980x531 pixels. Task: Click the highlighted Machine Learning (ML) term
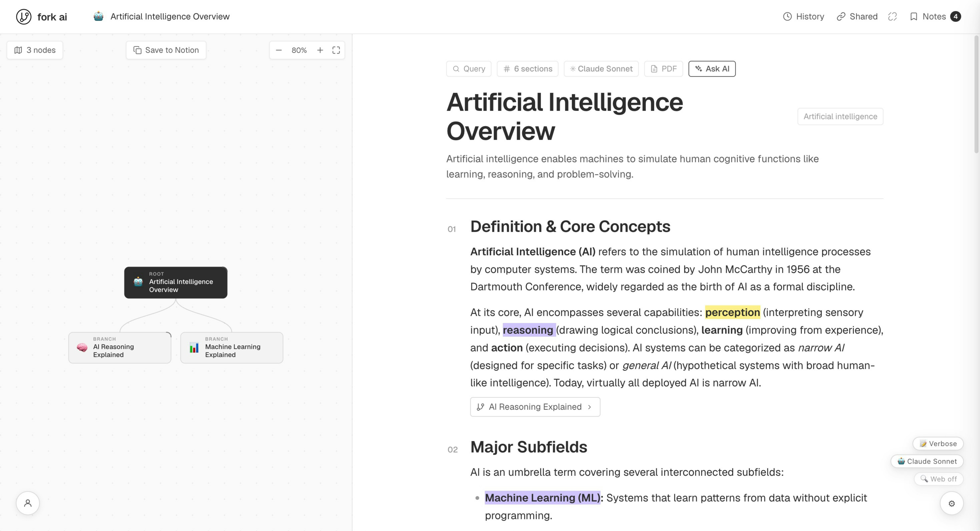(x=543, y=498)
